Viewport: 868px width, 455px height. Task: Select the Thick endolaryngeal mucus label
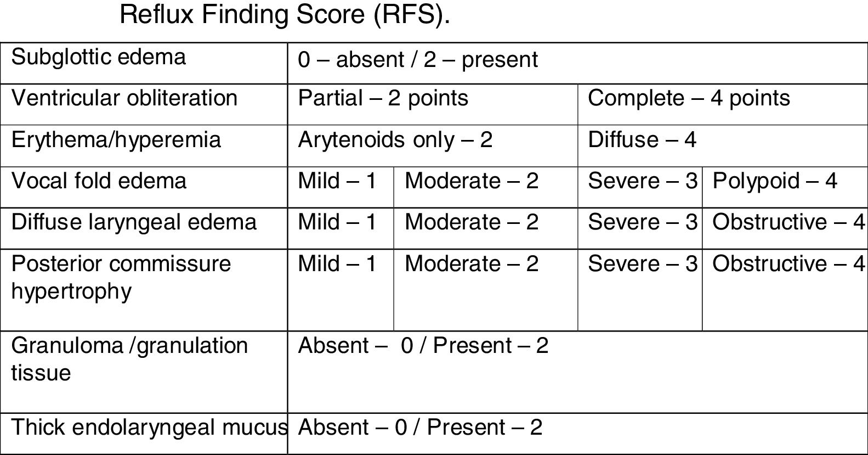click(x=148, y=428)
